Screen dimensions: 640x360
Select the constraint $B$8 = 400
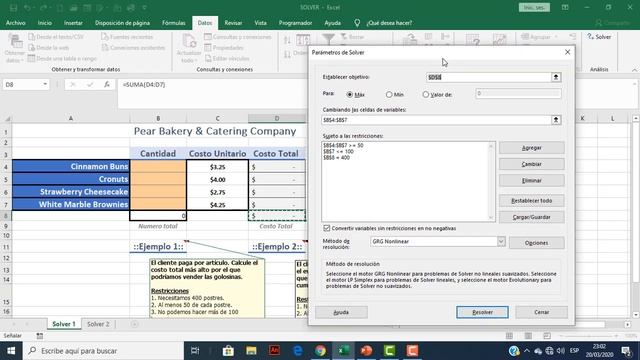coord(336,158)
